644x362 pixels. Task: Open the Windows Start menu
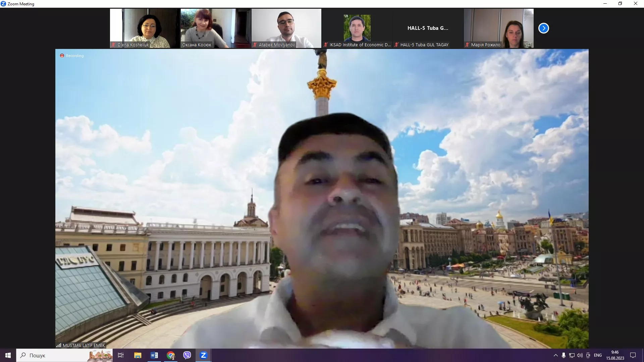pos(8,355)
